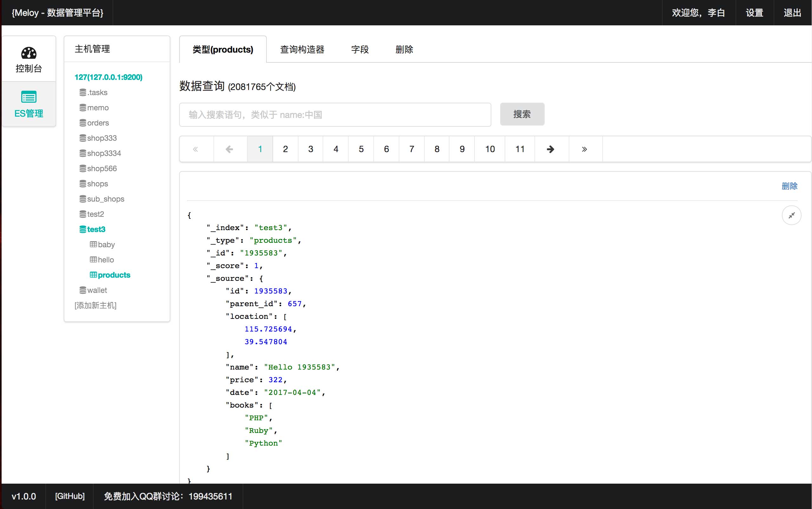Focus the search query input field

pyautogui.click(x=335, y=115)
